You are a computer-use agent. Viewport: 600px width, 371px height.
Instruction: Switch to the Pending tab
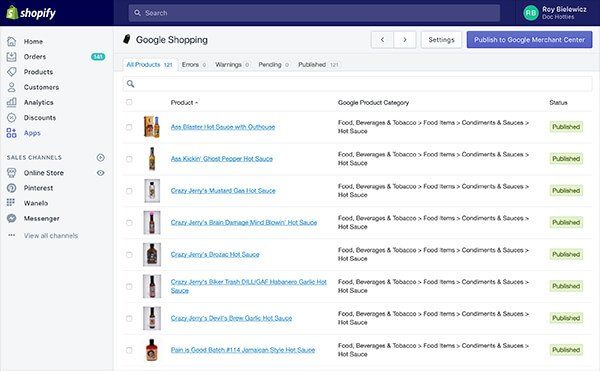274,65
